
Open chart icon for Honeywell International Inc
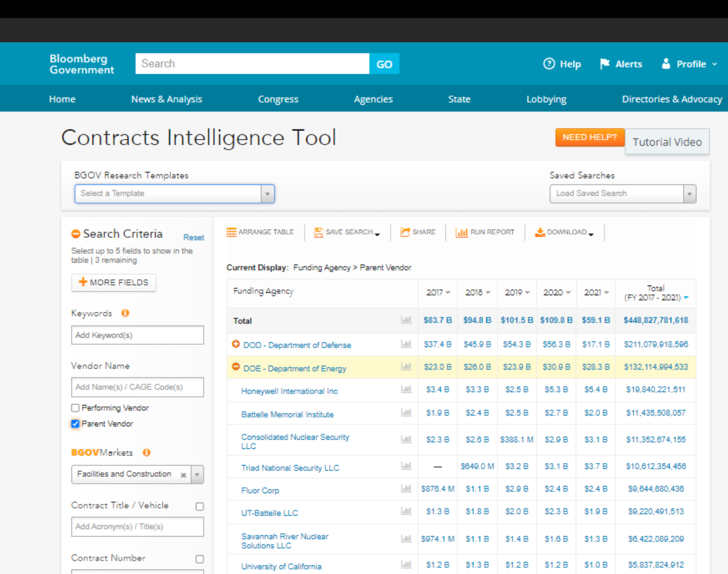406,389
